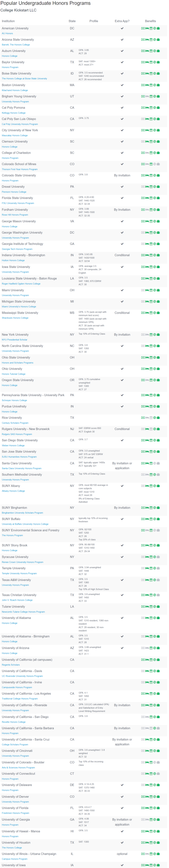Click the compass icon for Colorado School of Mines
The image size is (169, 868).
click(x=155, y=164)
